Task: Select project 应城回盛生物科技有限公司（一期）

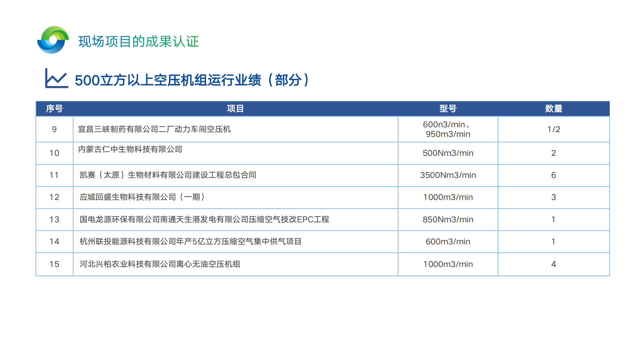Action: pos(142,197)
